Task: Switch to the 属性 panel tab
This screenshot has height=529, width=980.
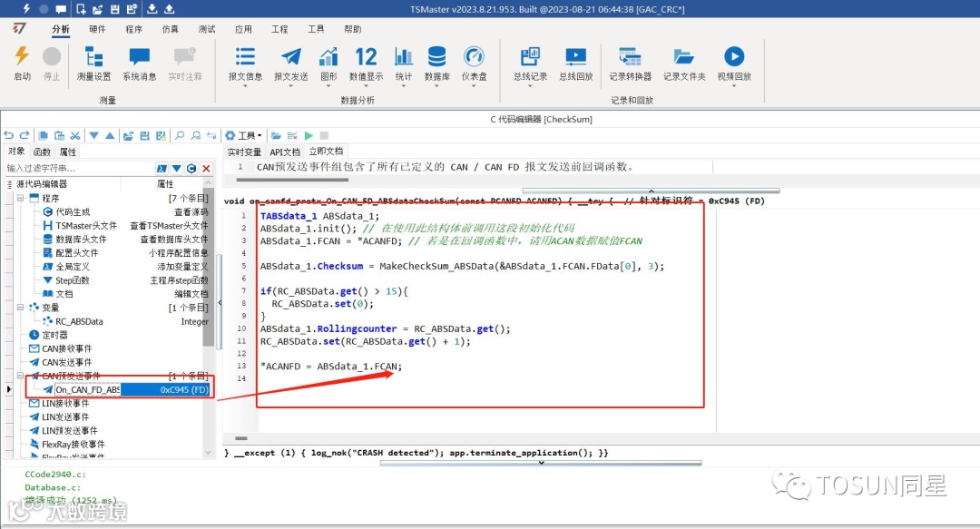Action: tap(67, 152)
